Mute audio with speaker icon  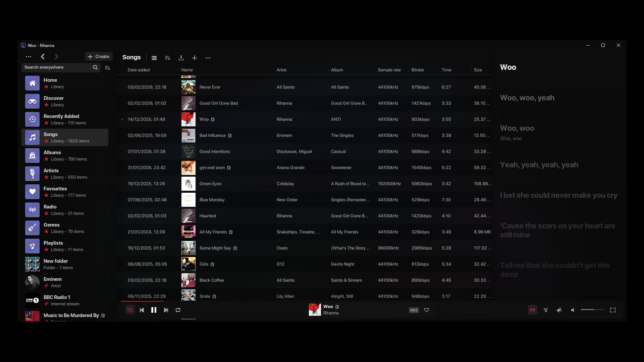[573, 310]
